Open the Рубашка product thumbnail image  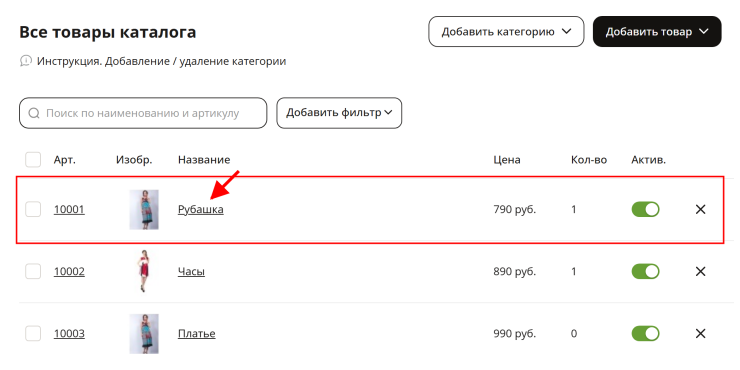(x=144, y=210)
